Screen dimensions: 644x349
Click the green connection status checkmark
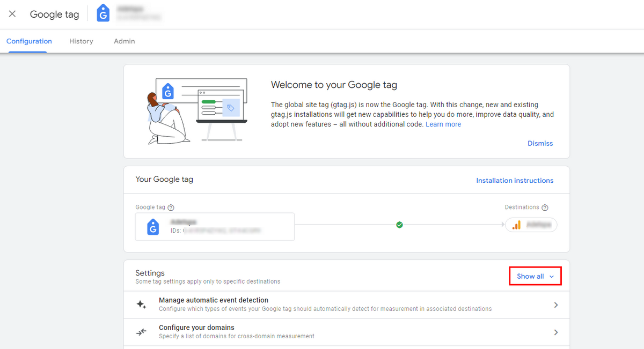[x=399, y=225]
